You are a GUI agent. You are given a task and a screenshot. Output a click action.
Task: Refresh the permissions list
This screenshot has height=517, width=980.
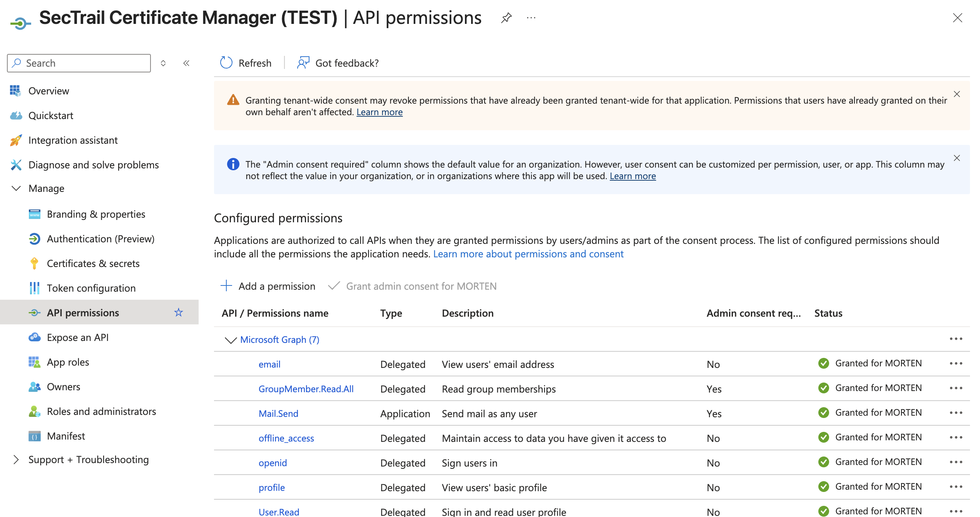click(x=246, y=63)
